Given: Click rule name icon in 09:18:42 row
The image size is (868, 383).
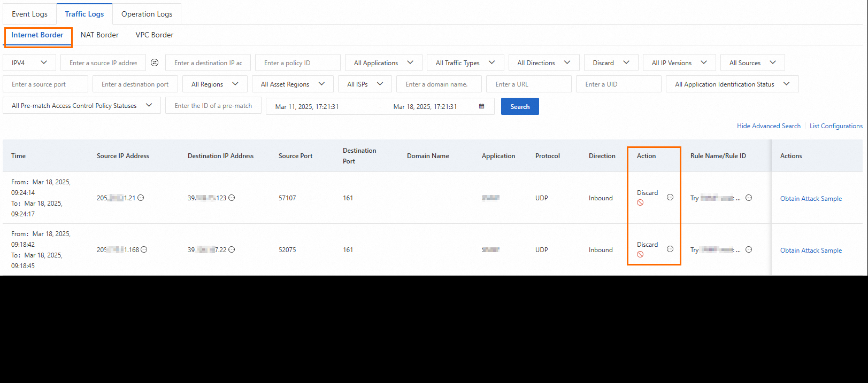Looking at the screenshot, I should tap(749, 249).
